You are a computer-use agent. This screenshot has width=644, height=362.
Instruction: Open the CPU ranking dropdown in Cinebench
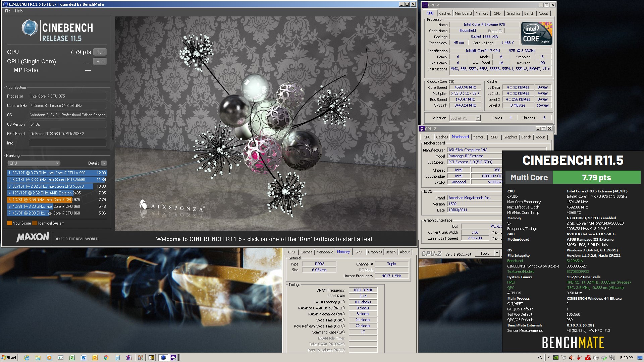(x=34, y=163)
